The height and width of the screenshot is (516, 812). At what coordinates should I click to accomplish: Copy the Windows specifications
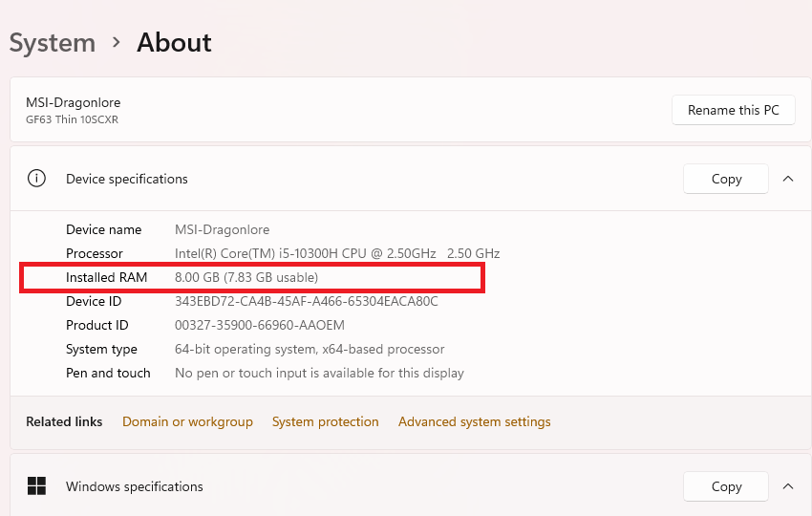726,486
